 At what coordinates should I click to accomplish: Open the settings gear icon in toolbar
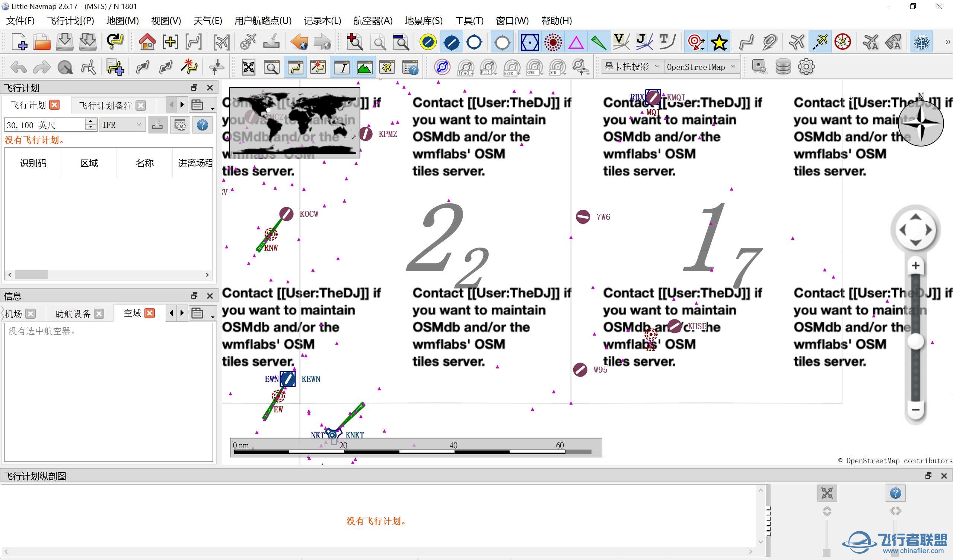[806, 67]
